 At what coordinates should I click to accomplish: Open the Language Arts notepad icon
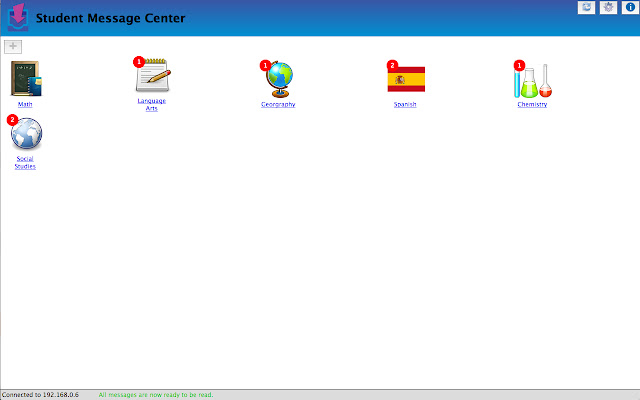click(x=153, y=76)
